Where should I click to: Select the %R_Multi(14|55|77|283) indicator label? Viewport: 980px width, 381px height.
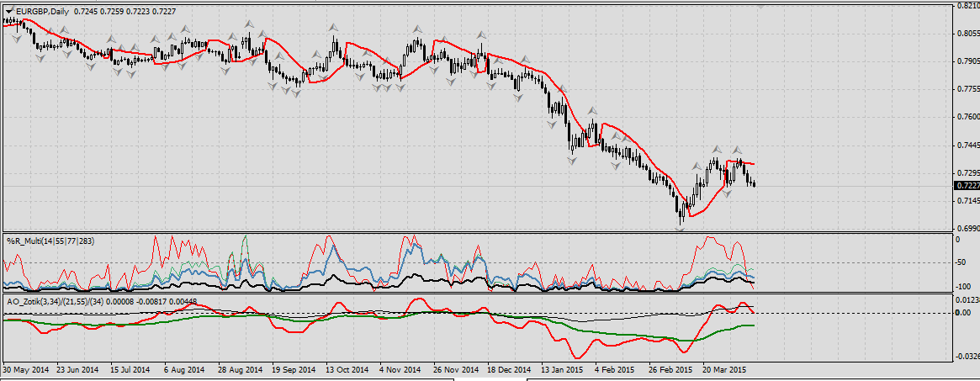point(50,241)
